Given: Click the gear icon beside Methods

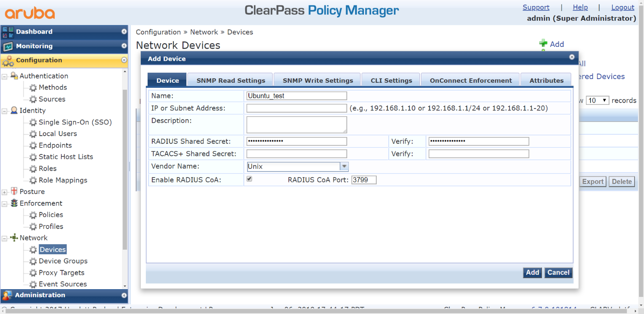Looking at the screenshot, I should 33,87.
